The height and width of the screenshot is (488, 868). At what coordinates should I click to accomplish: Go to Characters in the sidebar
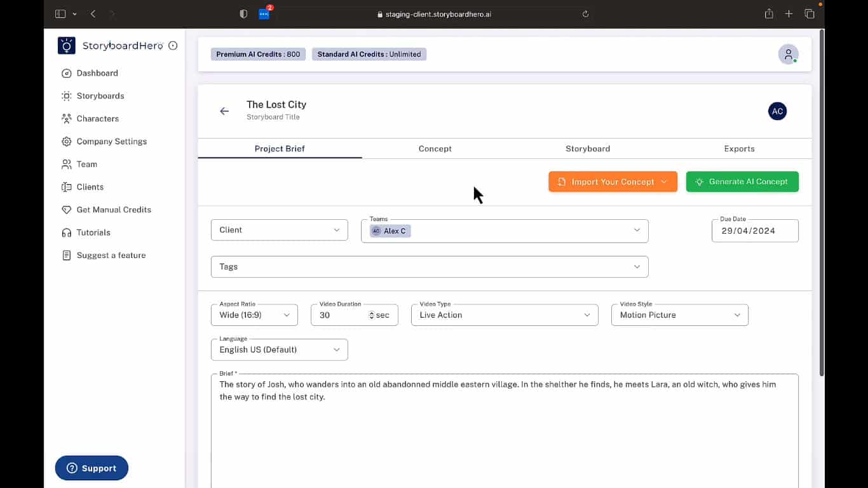point(90,119)
